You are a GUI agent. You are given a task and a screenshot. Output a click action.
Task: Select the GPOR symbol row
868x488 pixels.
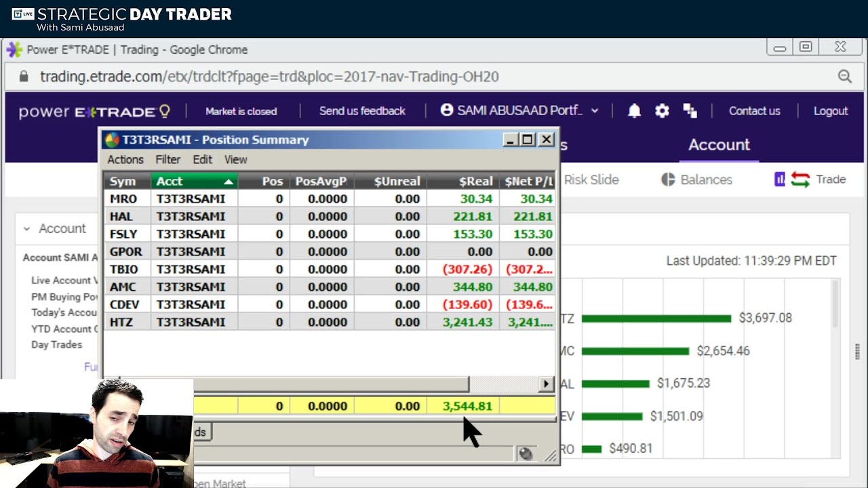(330, 251)
